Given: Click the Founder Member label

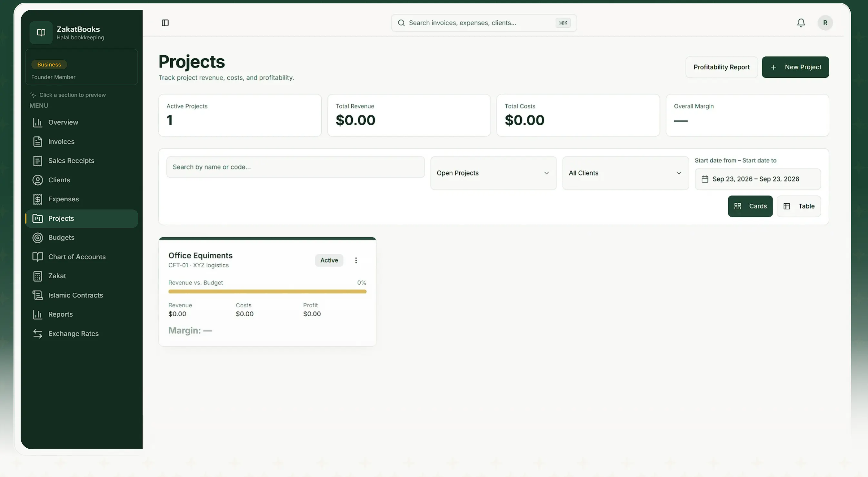Looking at the screenshot, I should pos(53,77).
